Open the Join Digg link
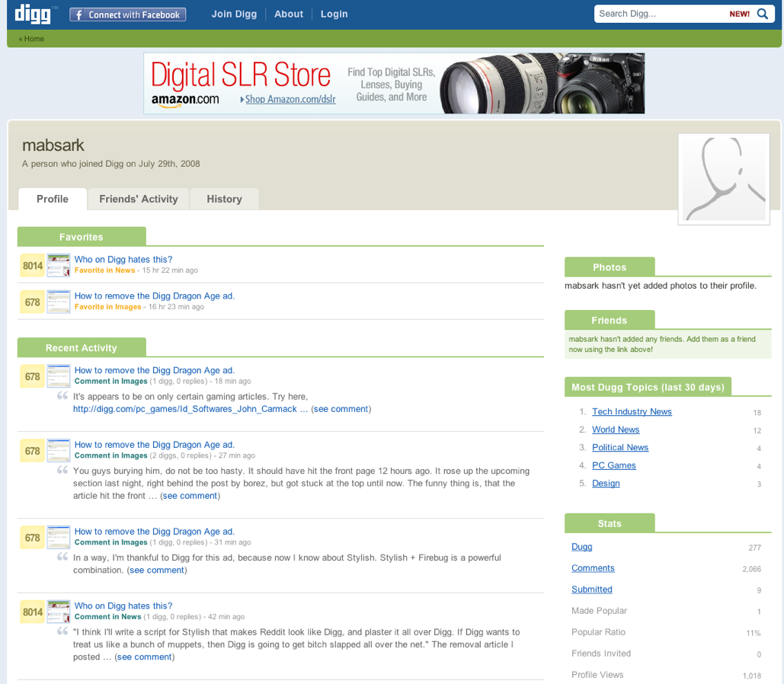Image resolution: width=784 pixels, height=684 pixels. click(234, 14)
